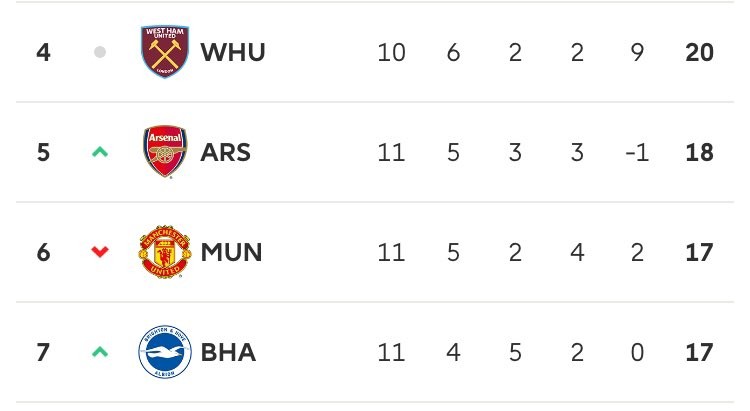Screen dimensions: 750x411
Task: Select the MUN team name
Action: click(x=231, y=252)
